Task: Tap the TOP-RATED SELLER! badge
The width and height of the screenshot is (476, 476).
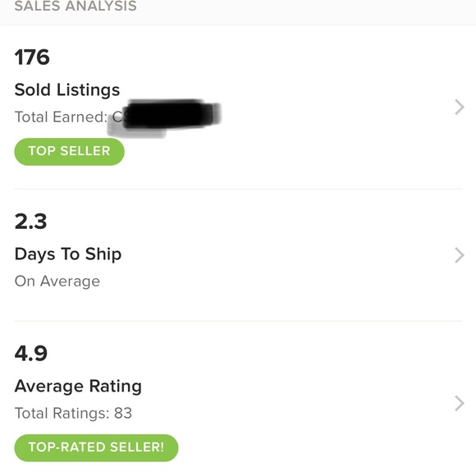Action: tap(96, 448)
